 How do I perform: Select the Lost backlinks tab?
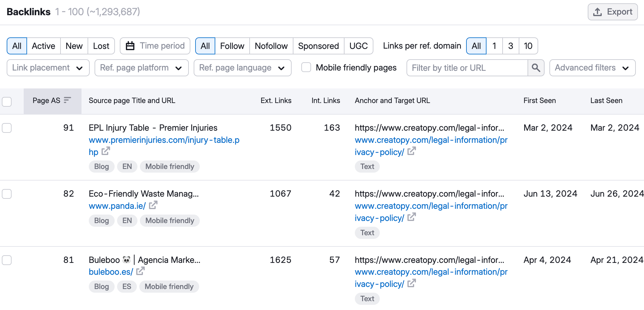pyautogui.click(x=101, y=46)
